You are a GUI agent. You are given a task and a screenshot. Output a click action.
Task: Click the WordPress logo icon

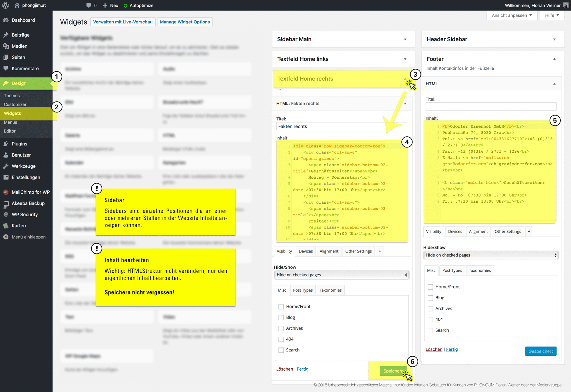(5, 5)
